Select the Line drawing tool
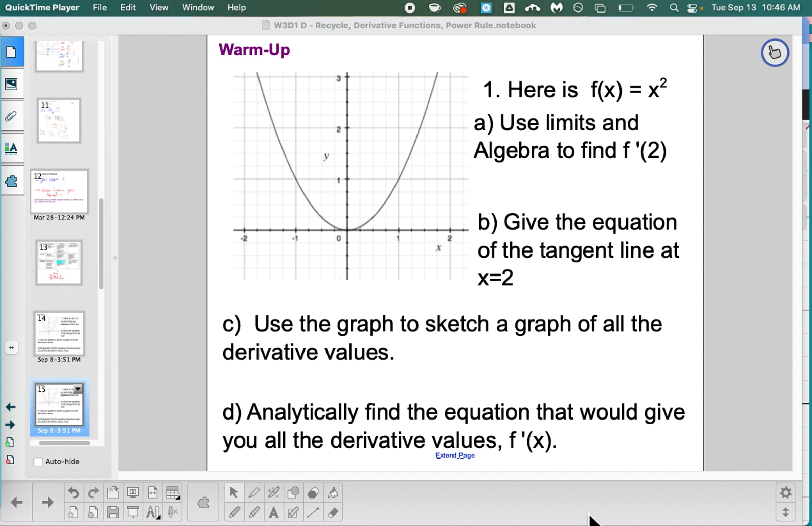This screenshot has width=812, height=526. 313,512
